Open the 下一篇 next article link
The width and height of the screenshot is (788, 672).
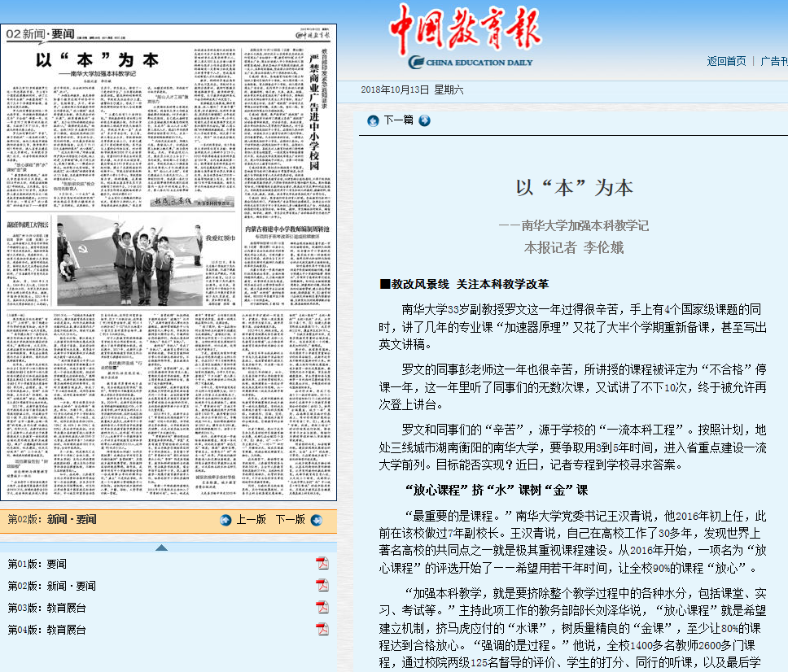tap(398, 120)
